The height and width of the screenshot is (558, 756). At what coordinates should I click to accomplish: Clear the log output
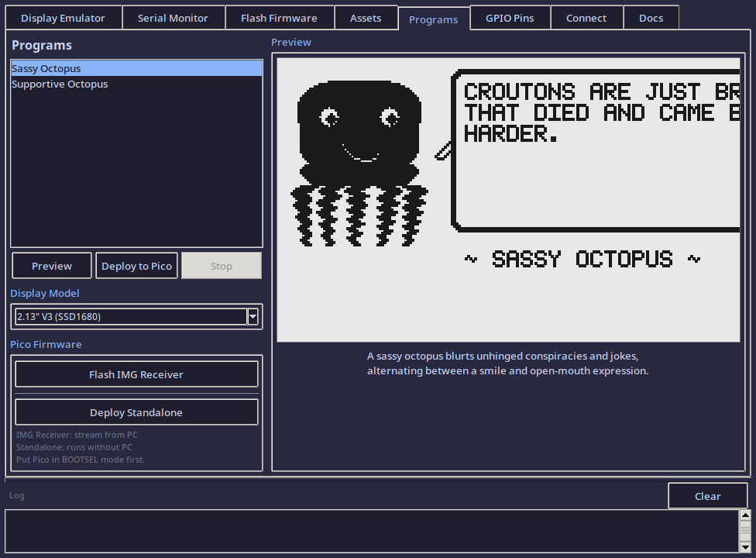[707, 496]
